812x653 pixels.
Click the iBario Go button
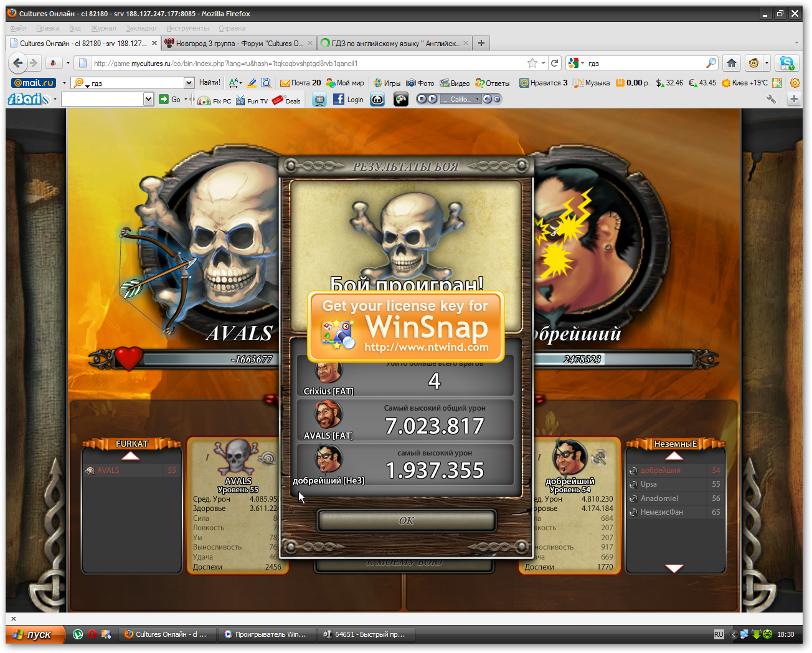click(x=170, y=99)
